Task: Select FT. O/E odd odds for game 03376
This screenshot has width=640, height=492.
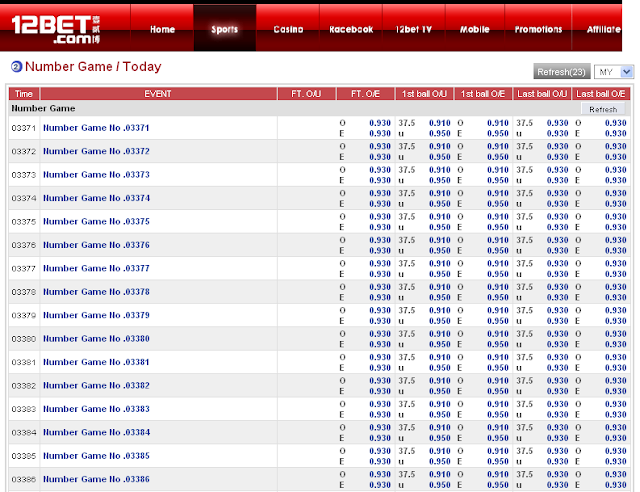Action: point(380,240)
